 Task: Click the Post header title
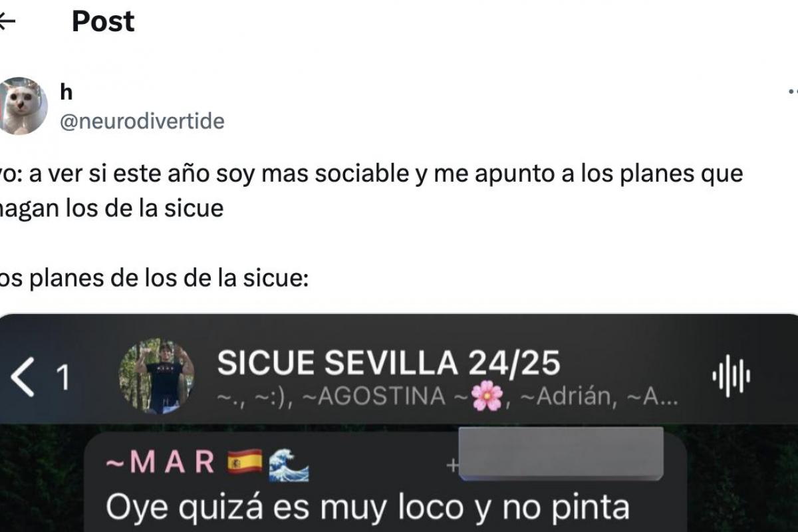[103, 21]
